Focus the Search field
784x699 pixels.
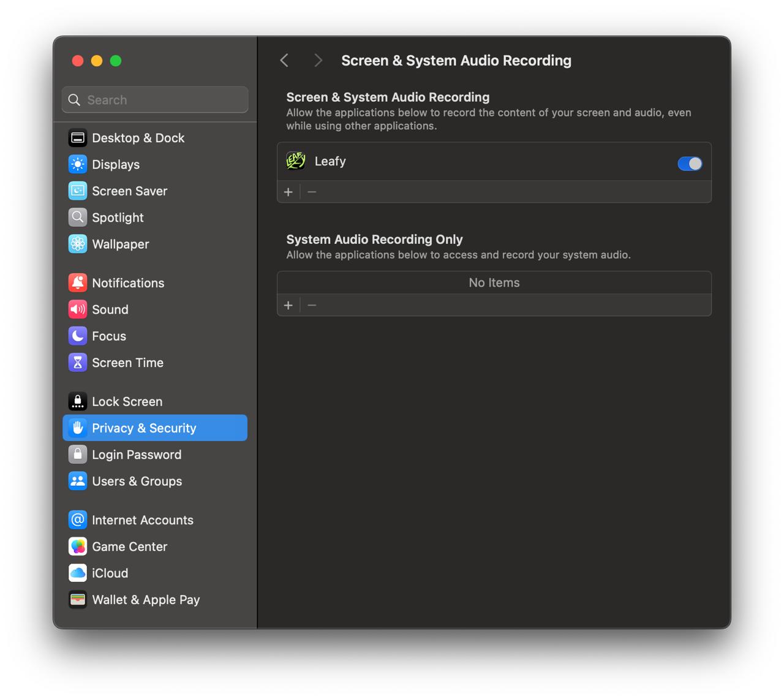(155, 100)
